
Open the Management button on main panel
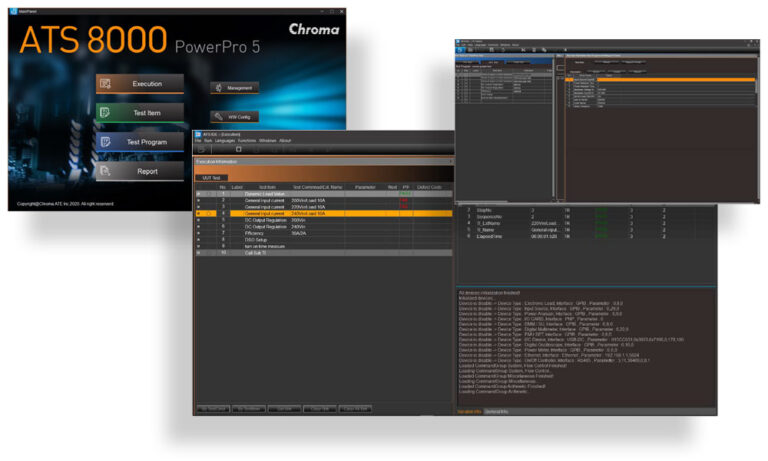[235, 88]
